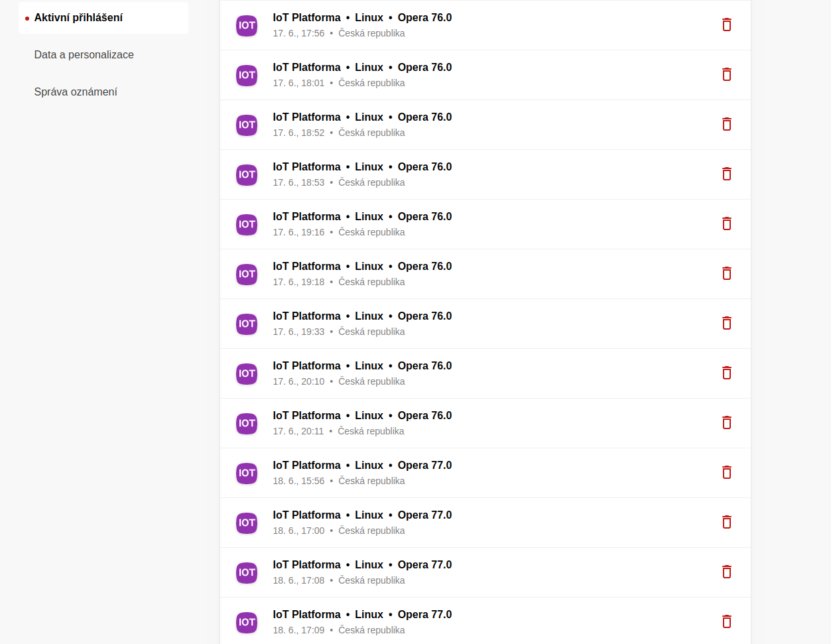831x644 pixels.
Task: Delete the session from 17. 6., 18:01
Action: [727, 74]
